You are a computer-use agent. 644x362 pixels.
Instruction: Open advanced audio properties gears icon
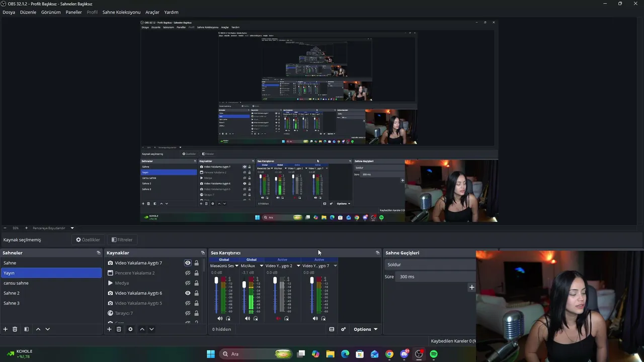[343, 329]
